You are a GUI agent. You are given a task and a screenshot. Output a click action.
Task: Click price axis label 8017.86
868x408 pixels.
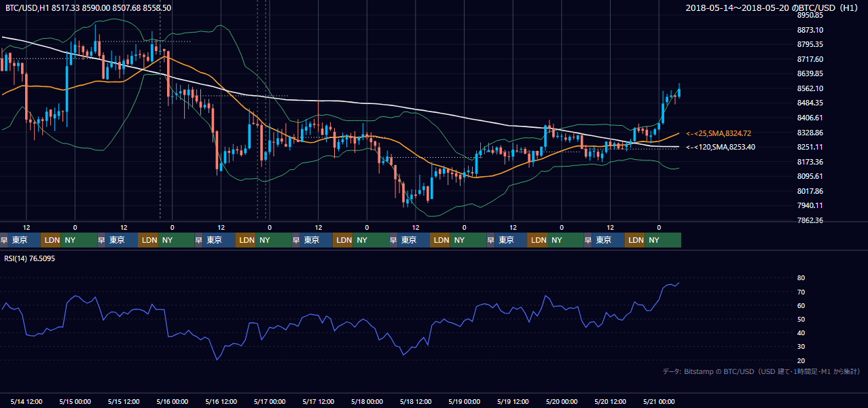pos(810,191)
